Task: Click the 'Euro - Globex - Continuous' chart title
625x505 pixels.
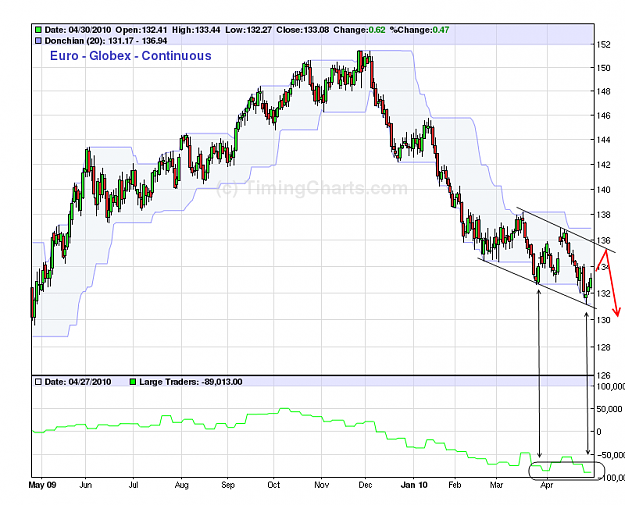Action: tap(131, 56)
